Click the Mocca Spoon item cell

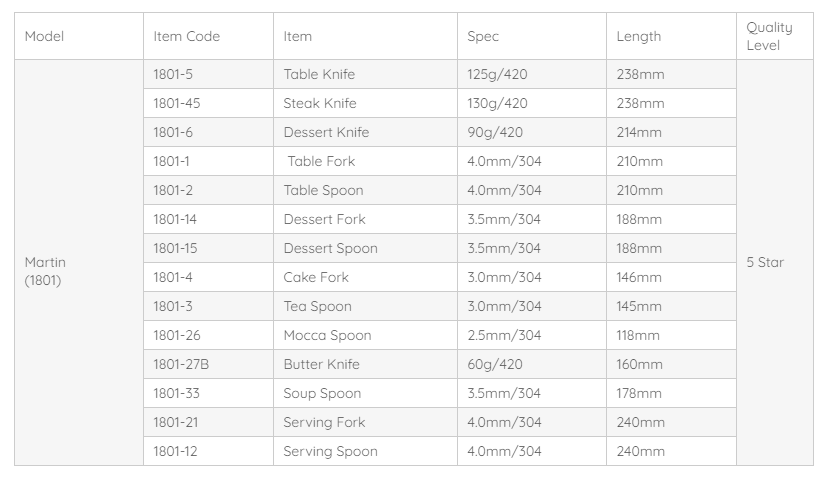(x=327, y=335)
